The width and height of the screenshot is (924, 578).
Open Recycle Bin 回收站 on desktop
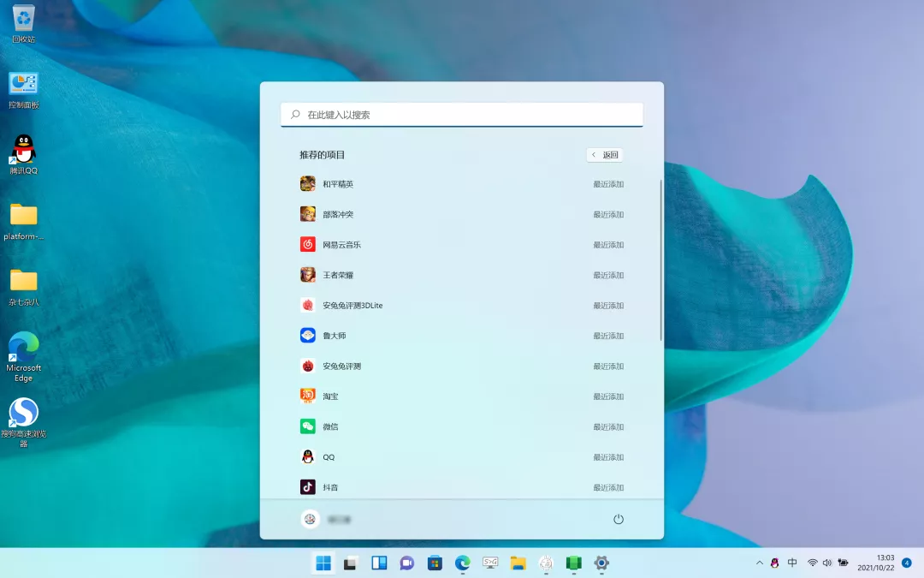(24, 24)
